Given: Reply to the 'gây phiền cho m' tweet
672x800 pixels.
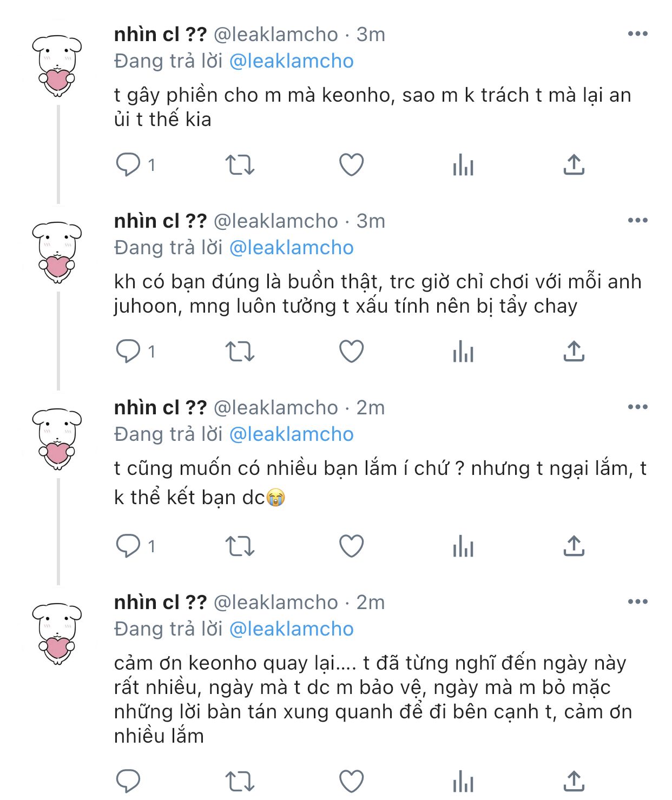Looking at the screenshot, I should coord(128,164).
